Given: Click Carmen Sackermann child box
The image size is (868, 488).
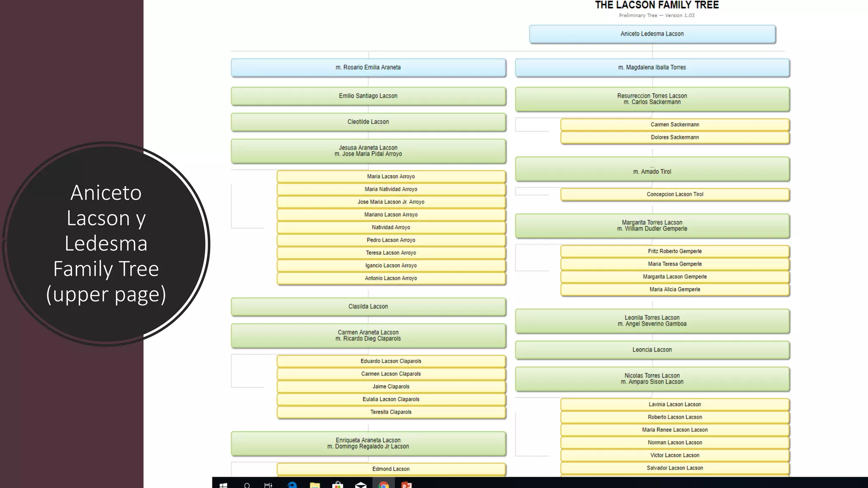Looking at the screenshot, I should click(675, 125).
